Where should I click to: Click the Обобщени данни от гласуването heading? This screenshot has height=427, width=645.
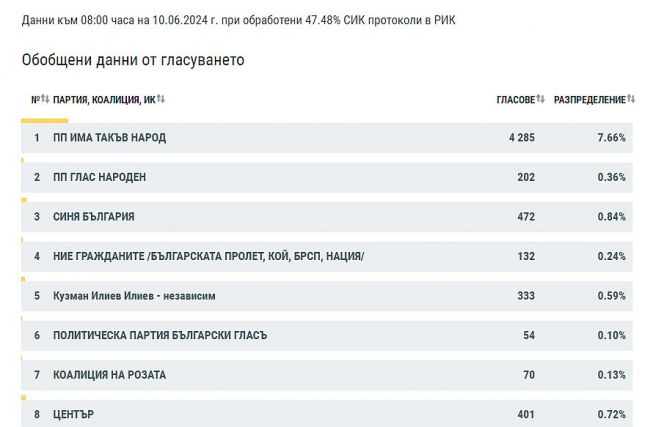click(133, 60)
